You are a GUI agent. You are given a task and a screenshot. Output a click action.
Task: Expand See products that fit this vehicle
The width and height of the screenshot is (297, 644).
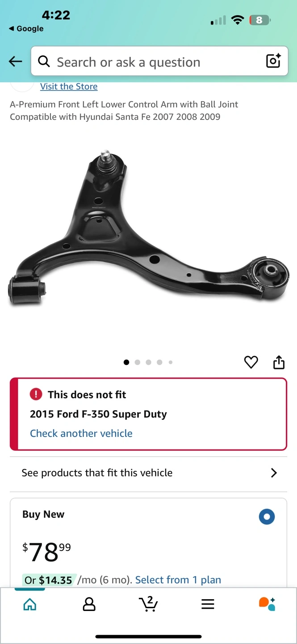(x=148, y=473)
